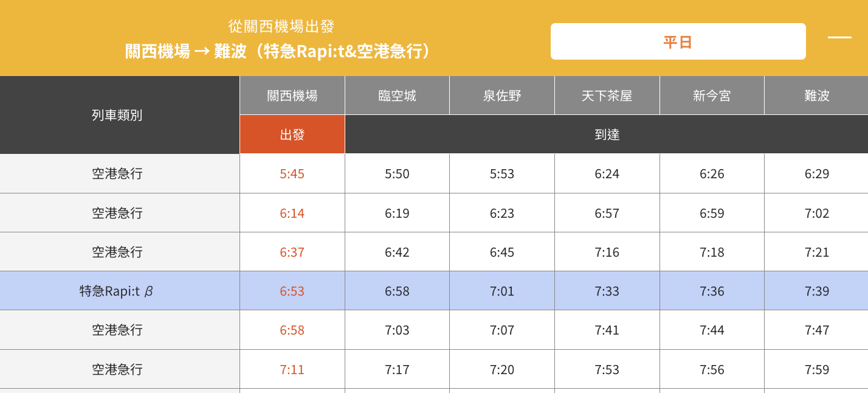Select the 天下茶屋 station column header
This screenshot has height=393, width=868.
click(x=606, y=95)
